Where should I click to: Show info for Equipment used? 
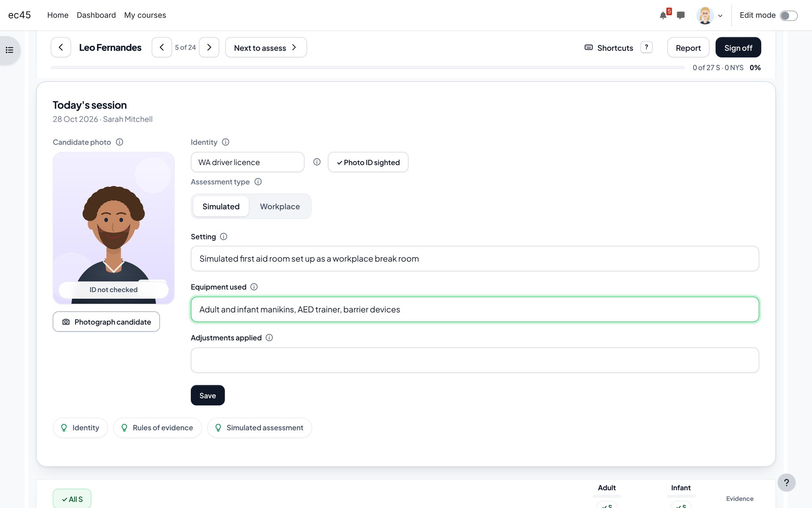coord(254,287)
